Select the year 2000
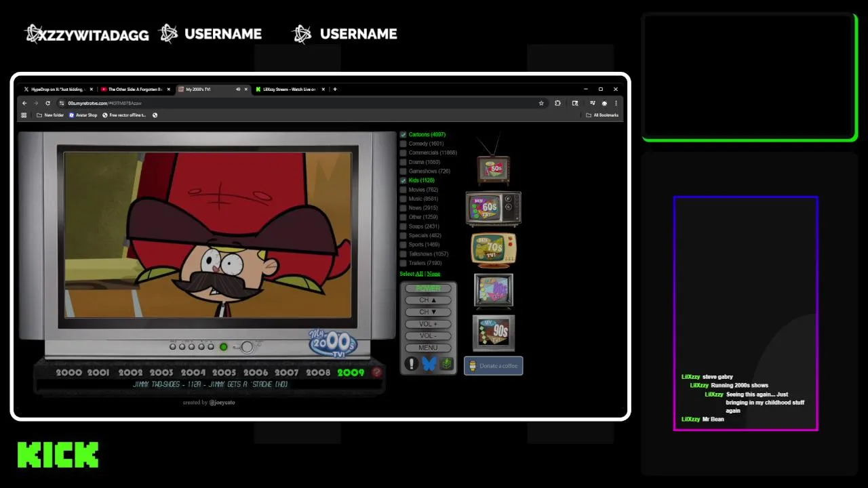This screenshot has width=868, height=488. pos(68,372)
